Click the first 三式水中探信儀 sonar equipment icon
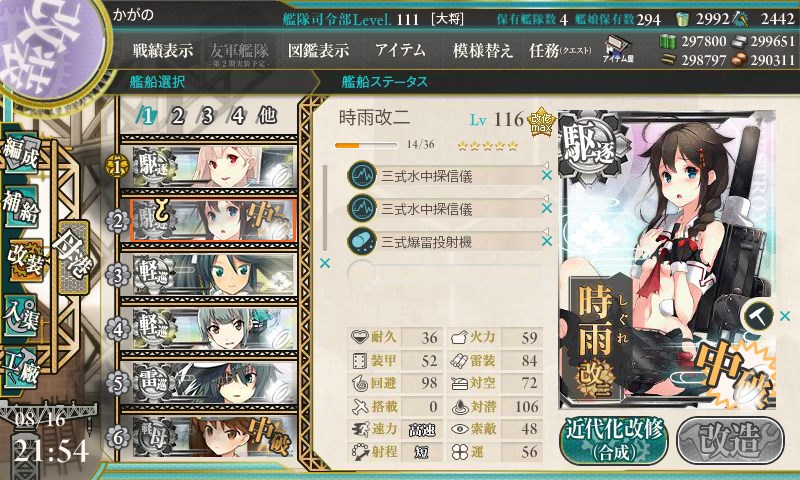 pyautogui.click(x=362, y=175)
